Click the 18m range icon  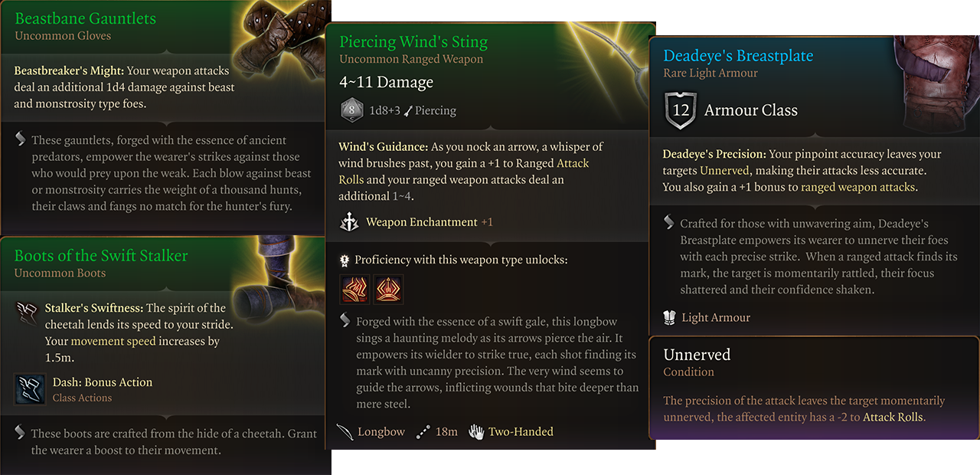tap(423, 431)
